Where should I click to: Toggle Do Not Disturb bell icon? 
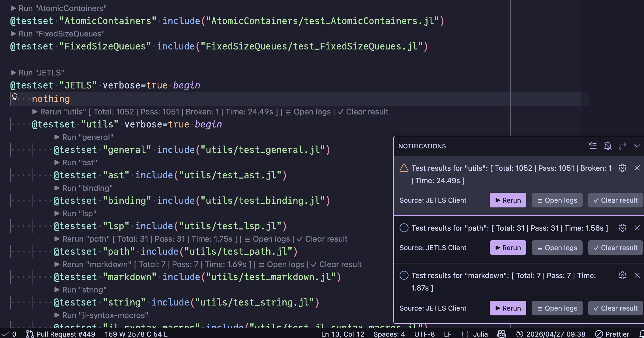pyautogui.click(x=607, y=146)
